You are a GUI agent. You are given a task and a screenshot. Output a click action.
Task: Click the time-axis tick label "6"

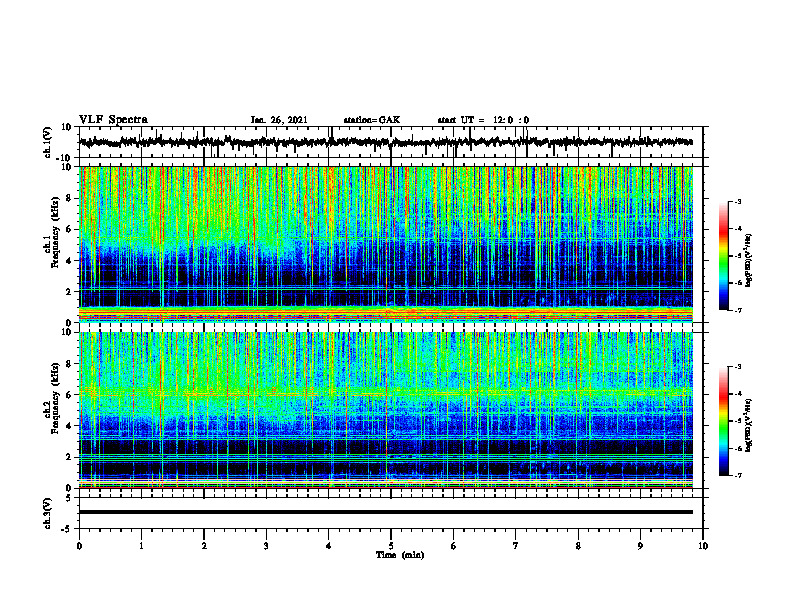[x=454, y=546]
